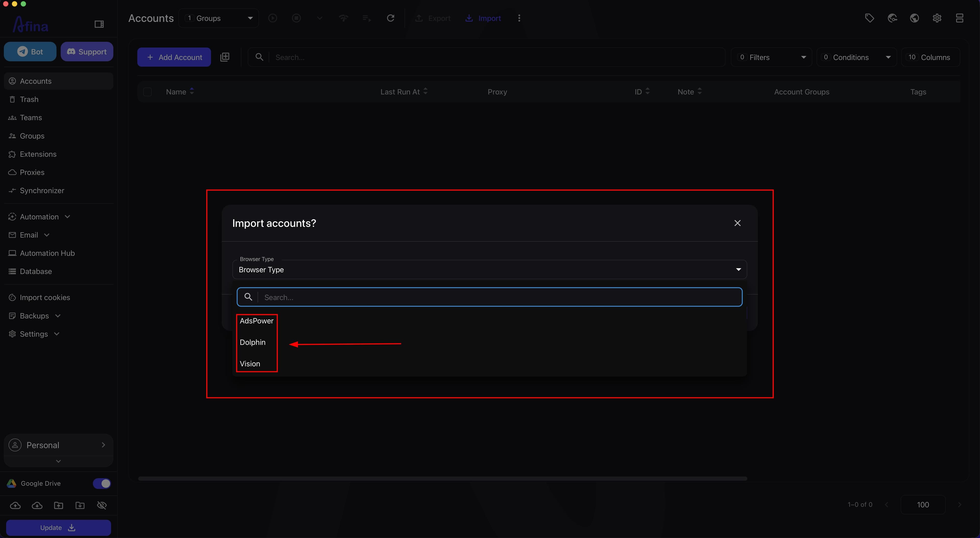Sort by ID column
This screenshot has height=538, width=980.
click(642, 92)
